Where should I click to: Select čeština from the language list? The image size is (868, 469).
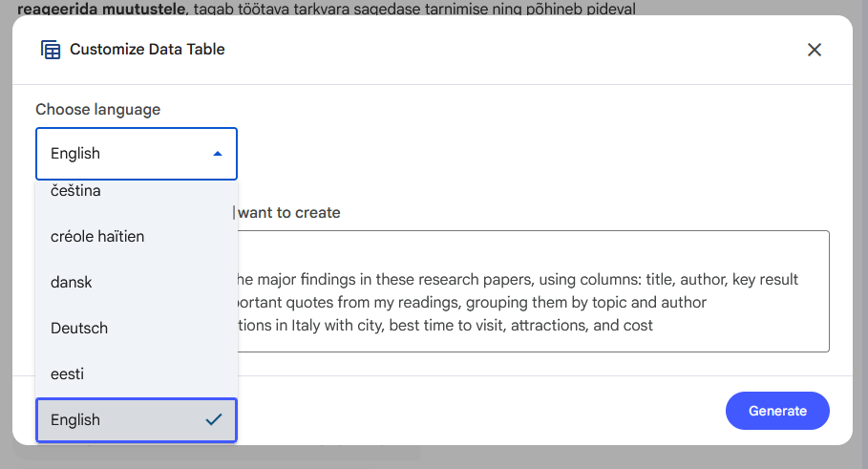point(76,192)
